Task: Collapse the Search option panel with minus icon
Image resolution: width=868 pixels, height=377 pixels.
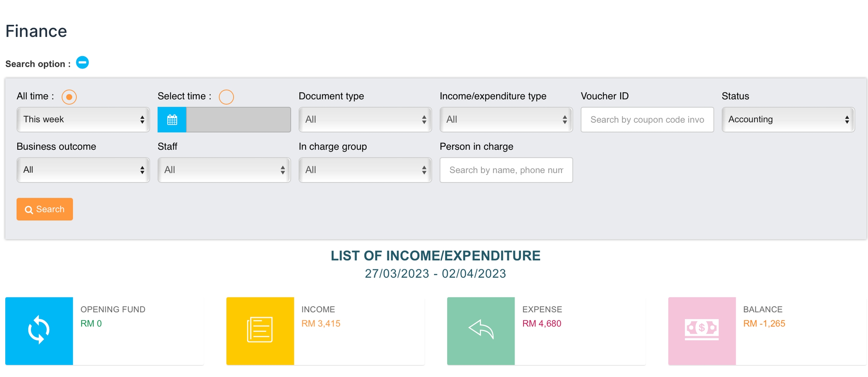Action: coord(82,63)
